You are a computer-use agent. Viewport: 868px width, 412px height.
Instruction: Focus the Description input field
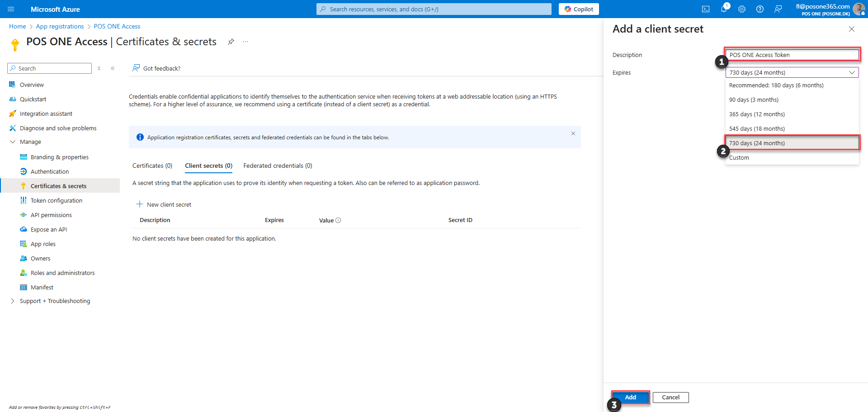(792, 55)
